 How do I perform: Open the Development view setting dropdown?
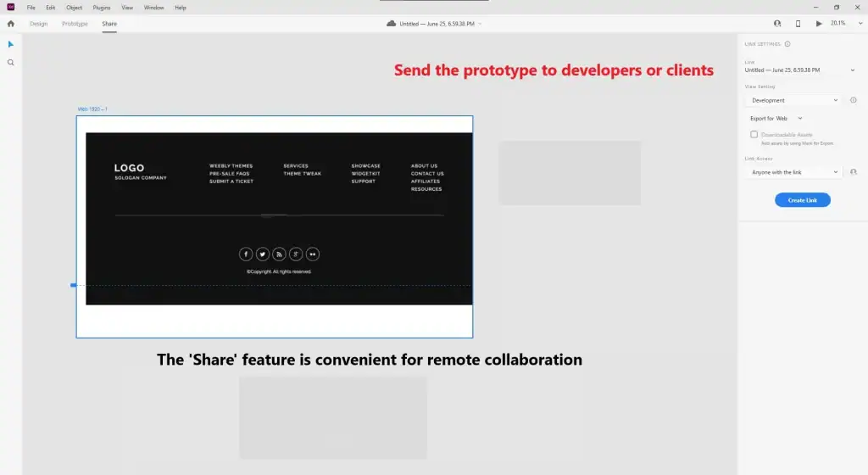click(x=793, y=100)
